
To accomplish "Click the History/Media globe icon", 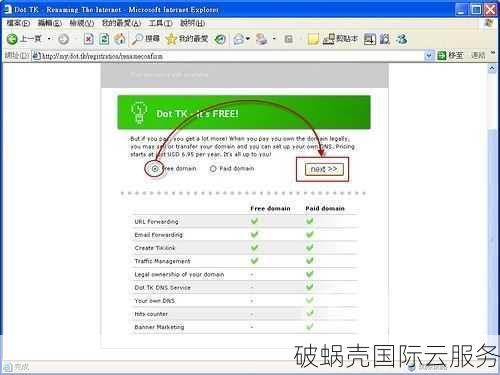I will click(x=220, y=39).
